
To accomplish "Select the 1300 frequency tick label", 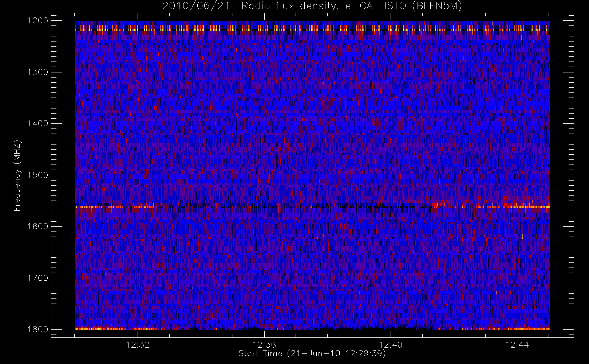I will 38,72.
